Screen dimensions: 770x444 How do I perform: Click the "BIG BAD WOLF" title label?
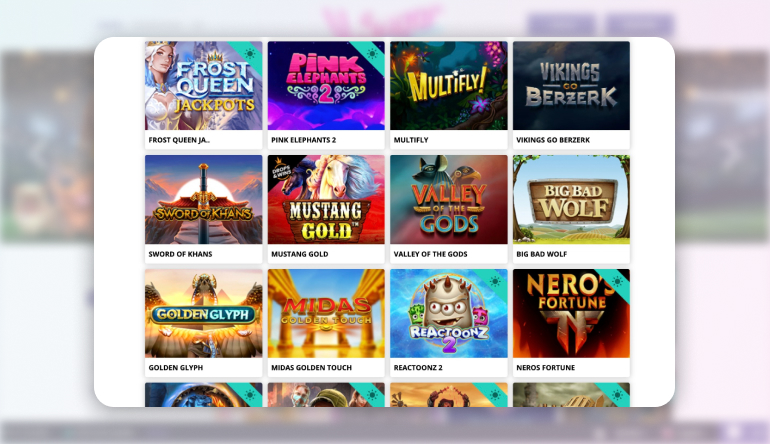(541, 254)
